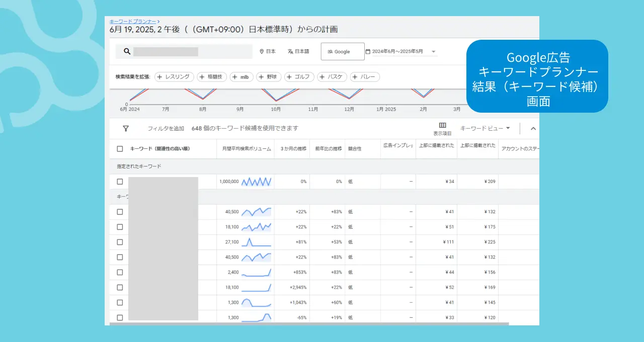Screen dimensions: 644x342
Task: Add the ゴルフ suggestion chip
Action: point(299,77)
